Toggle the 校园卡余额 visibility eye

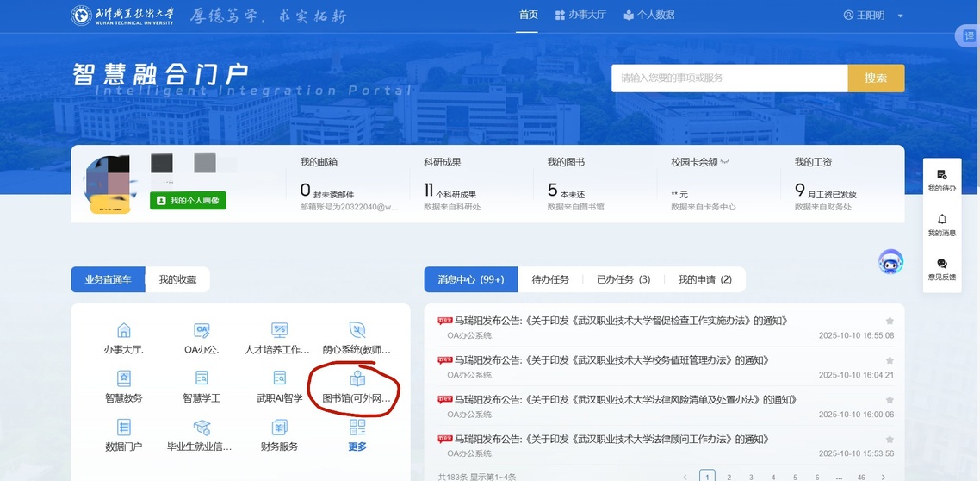725,162
